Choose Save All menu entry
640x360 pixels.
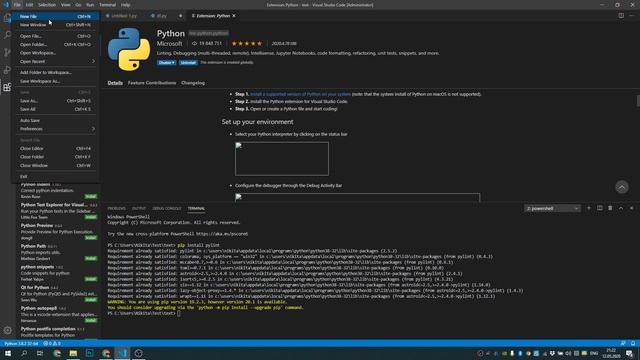[x=56, y=109]
